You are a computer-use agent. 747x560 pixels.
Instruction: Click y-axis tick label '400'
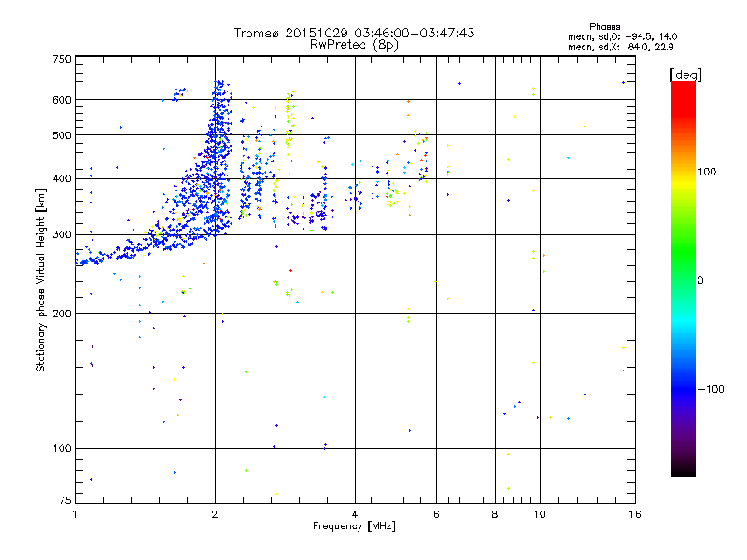click(x=62, y=178)
